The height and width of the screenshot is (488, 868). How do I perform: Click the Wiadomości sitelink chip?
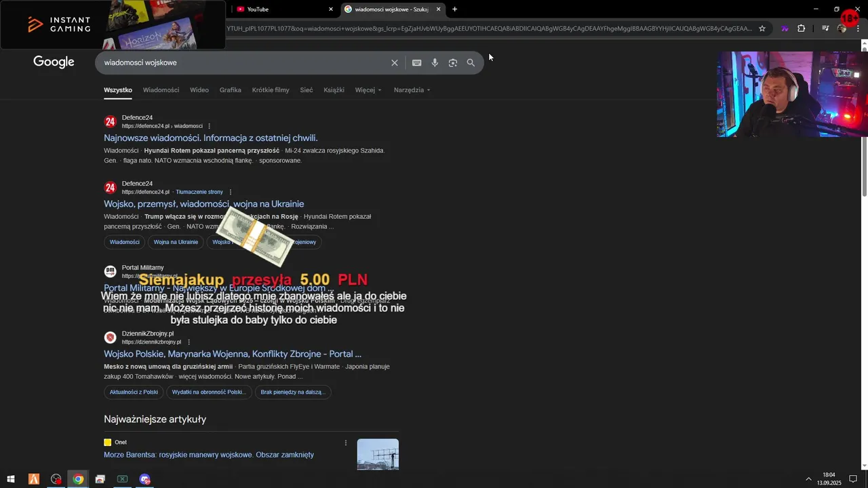tap(125, 242)
